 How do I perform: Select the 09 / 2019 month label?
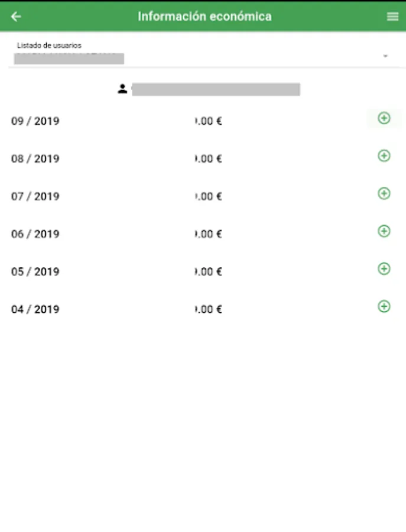click(35, 121)
